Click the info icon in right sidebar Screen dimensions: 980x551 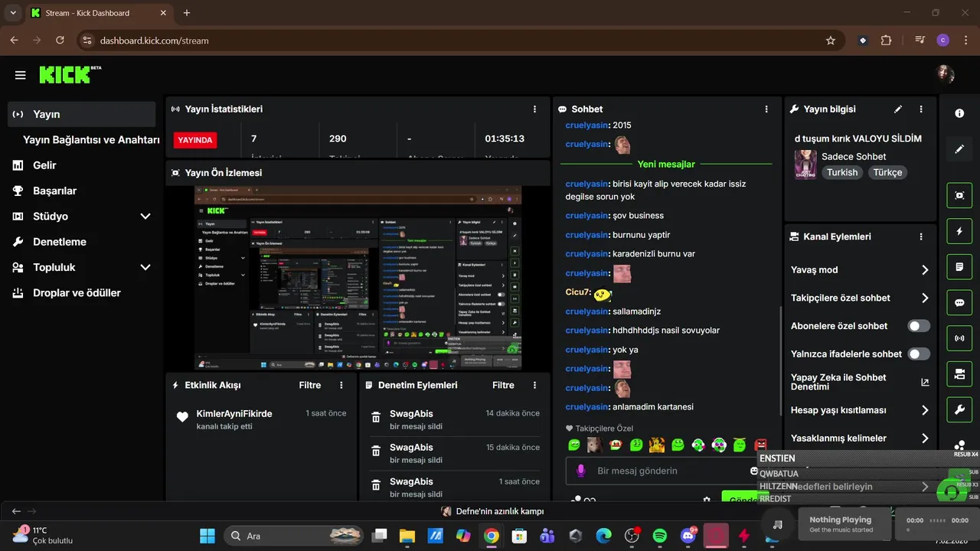(x=959, y=113)
